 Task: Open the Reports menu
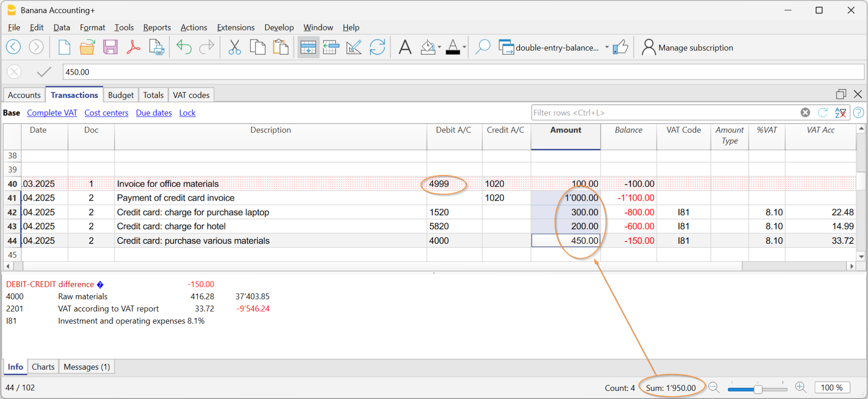click(x=157, y=27)
